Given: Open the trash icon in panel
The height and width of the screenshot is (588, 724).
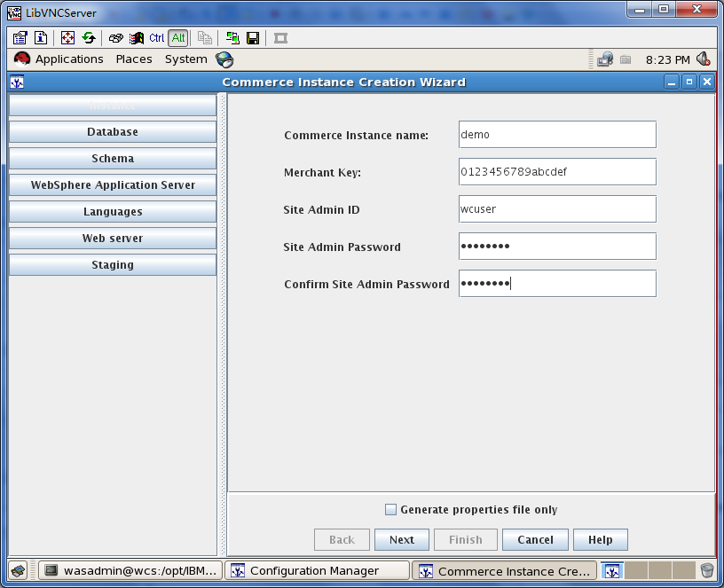Looking at the screenshot, I should click(707, 571).
